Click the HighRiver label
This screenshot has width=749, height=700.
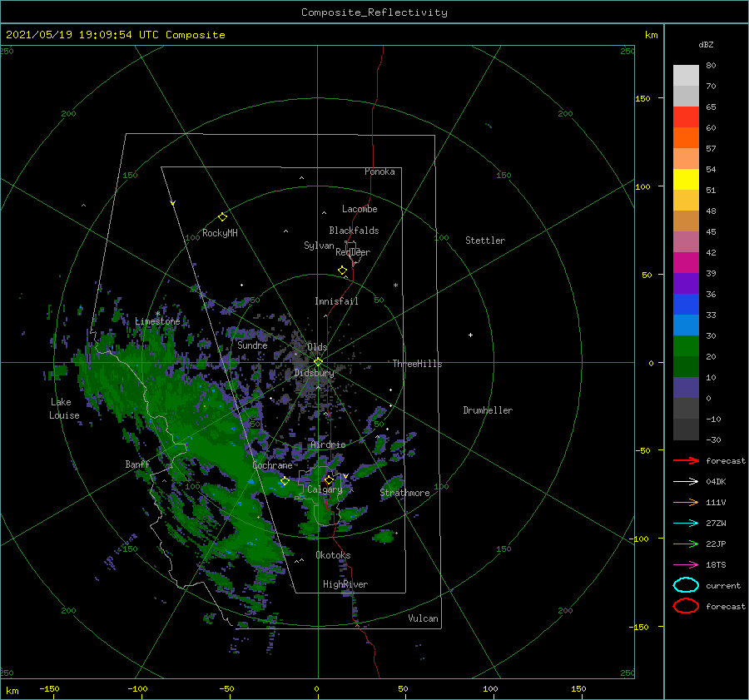click(x=345, y=584)
